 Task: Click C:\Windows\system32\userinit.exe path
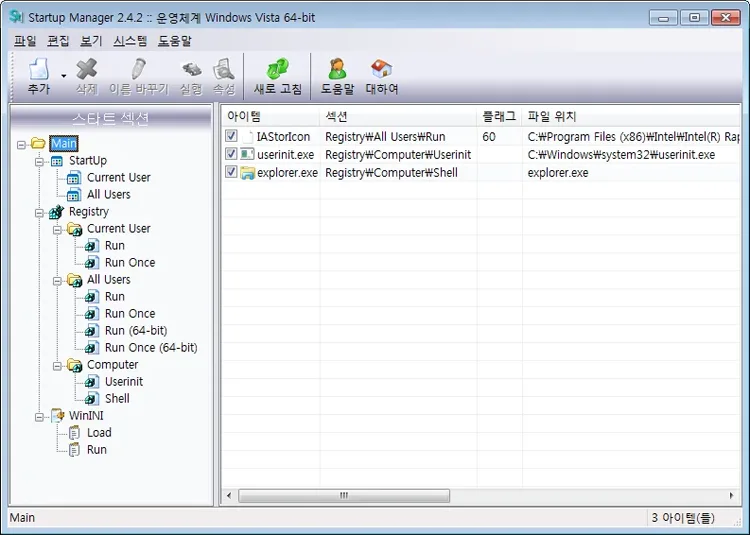[621, 154]
